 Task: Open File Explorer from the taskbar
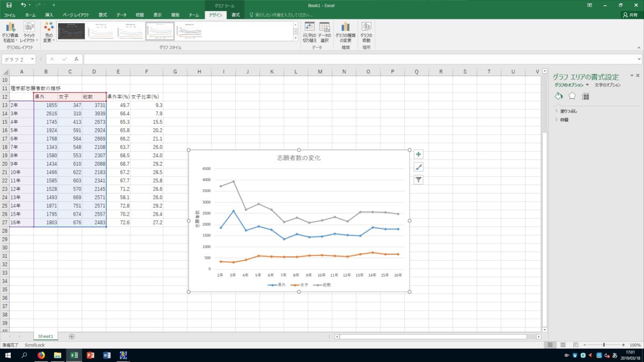coord(57,355)
